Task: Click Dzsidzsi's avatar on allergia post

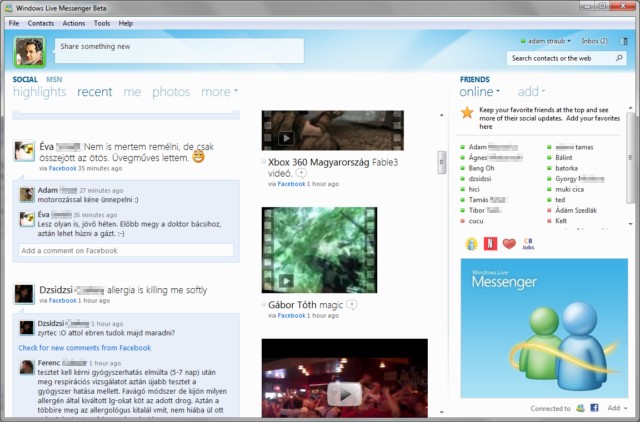Action: 24,294
